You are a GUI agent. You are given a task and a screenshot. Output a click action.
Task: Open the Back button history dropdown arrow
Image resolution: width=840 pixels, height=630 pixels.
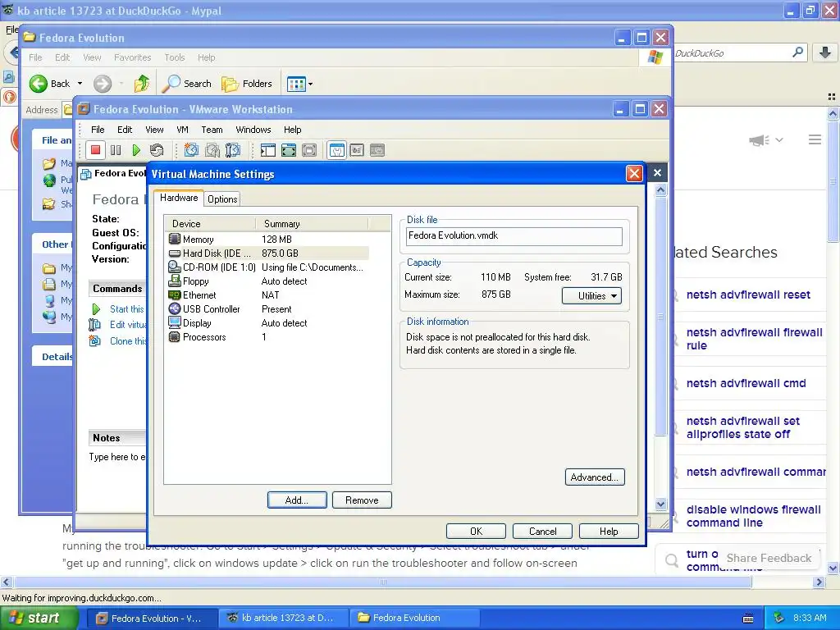click(x=80, y=84)
